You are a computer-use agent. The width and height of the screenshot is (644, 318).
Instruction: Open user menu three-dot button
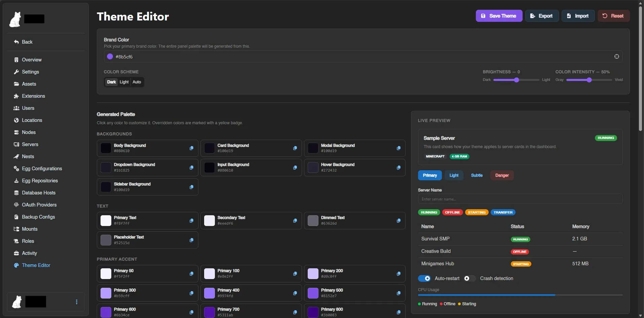click(x=77, y=302)
